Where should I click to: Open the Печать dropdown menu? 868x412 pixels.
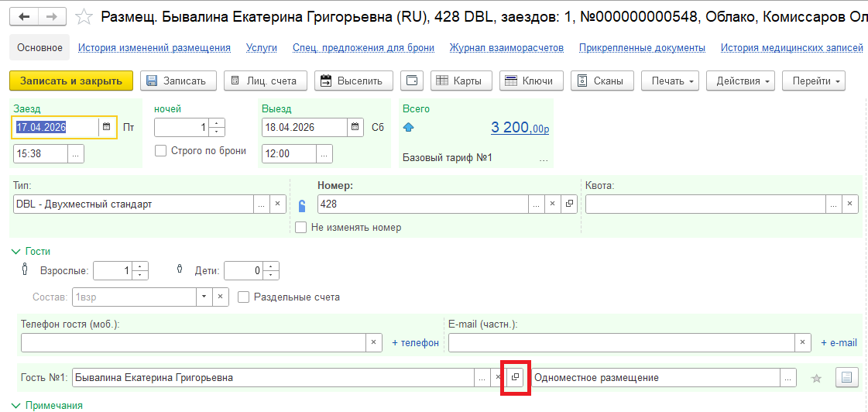(x=670, y=81)
